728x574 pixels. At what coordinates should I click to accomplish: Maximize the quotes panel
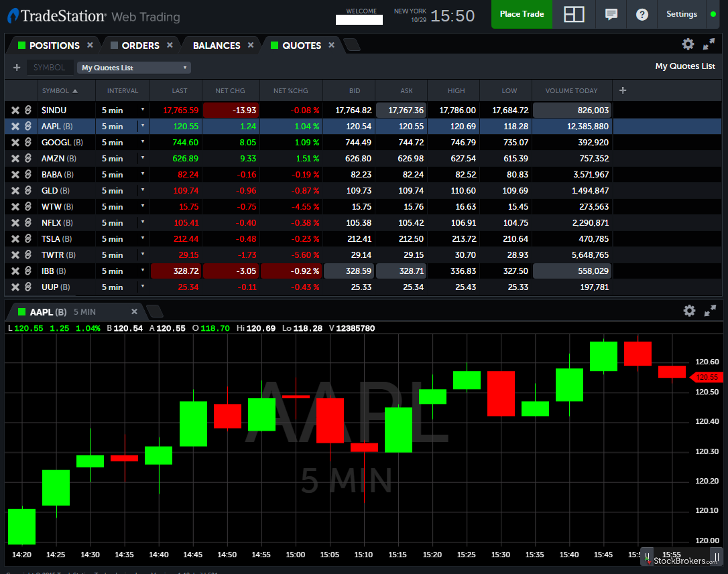(709, 44)
